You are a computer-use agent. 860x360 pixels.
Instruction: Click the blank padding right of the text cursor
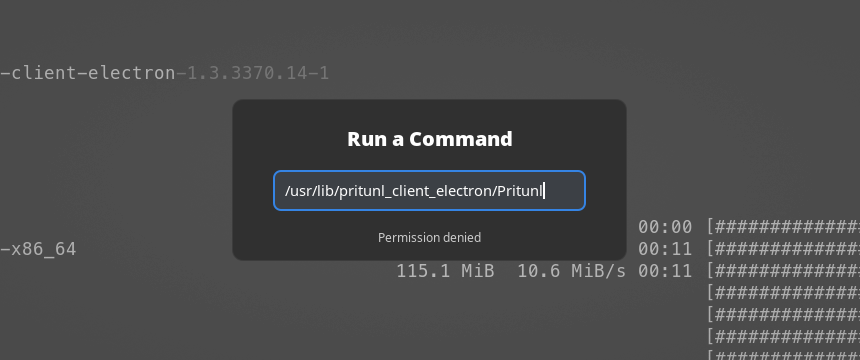pos(565,191)
